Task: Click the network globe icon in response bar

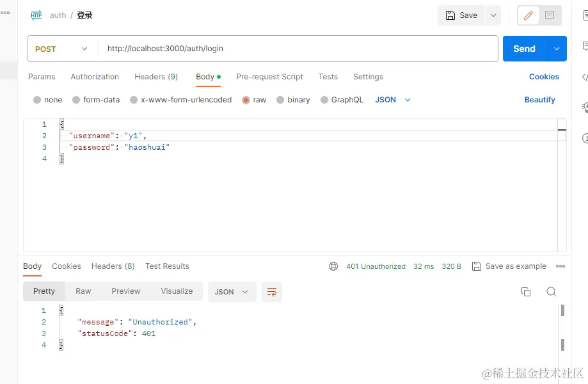Action: 333,266
